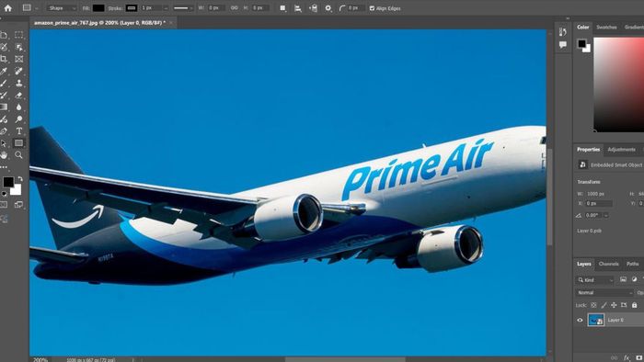
Task: Select the Spot Healing Brush tool
Action: (x=19, y=71)
